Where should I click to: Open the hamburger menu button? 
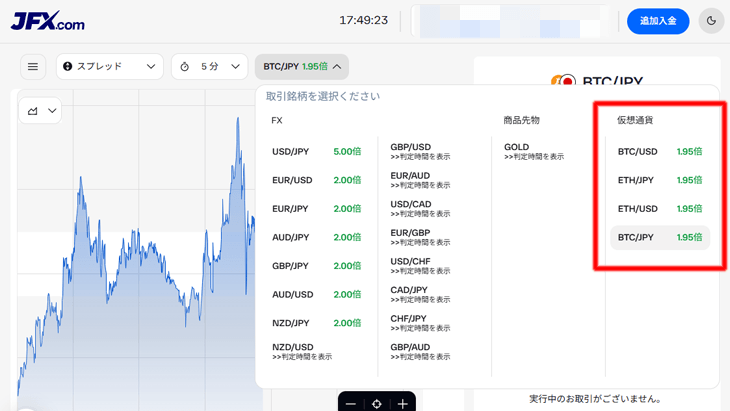click(x=33, y=67)
